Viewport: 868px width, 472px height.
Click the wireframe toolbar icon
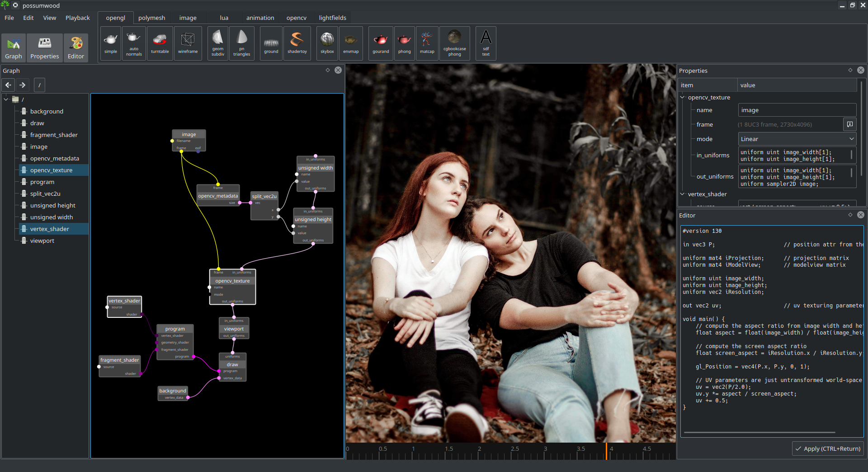click(188, 43)
